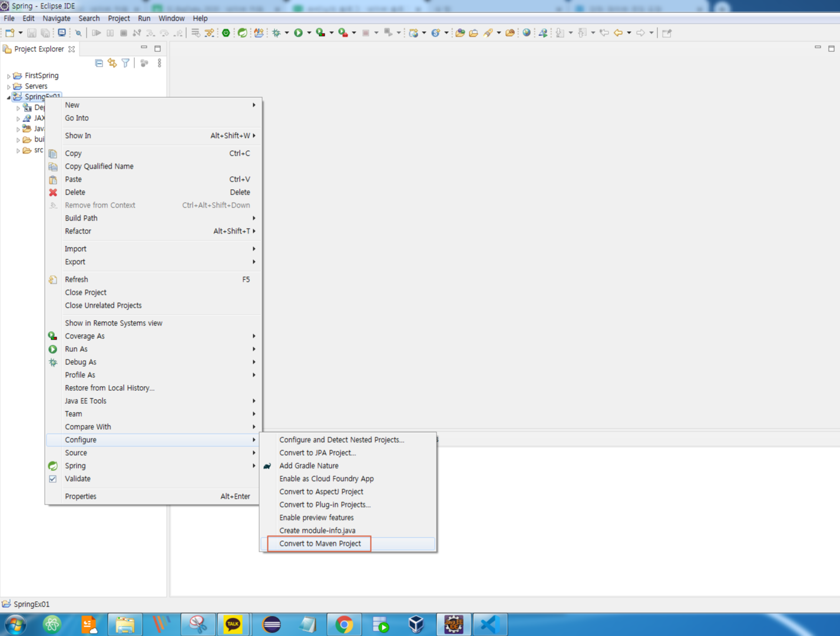The width and height of the screenshot is (840, 636).
Task: Click the Suspend (pause) toolbar icon
Action: [110, 33]
